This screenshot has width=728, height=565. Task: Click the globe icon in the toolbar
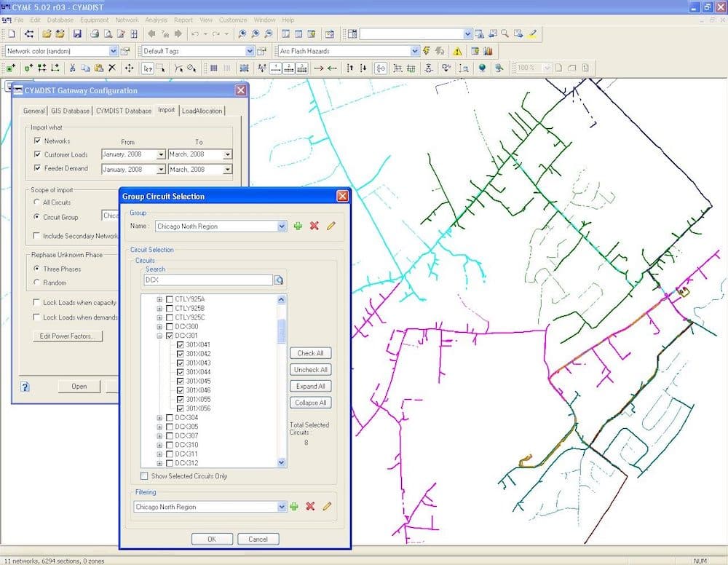click(483, 68)
